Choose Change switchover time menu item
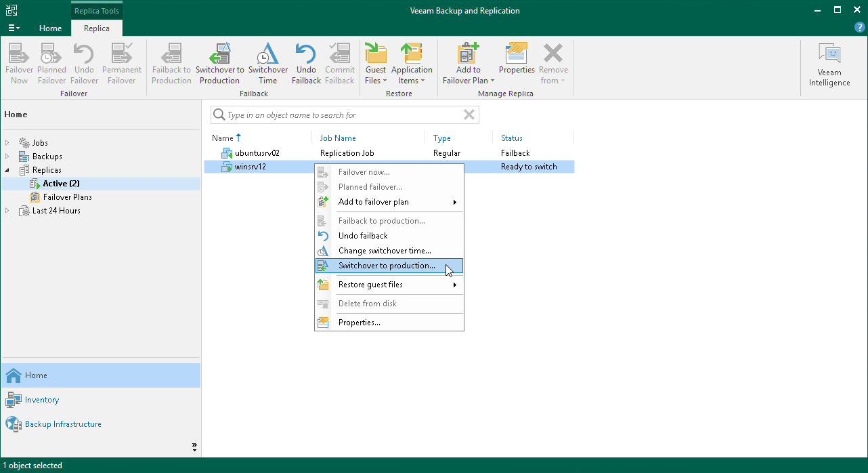This screenshot has height=473, width=868. tap(389, 251)
